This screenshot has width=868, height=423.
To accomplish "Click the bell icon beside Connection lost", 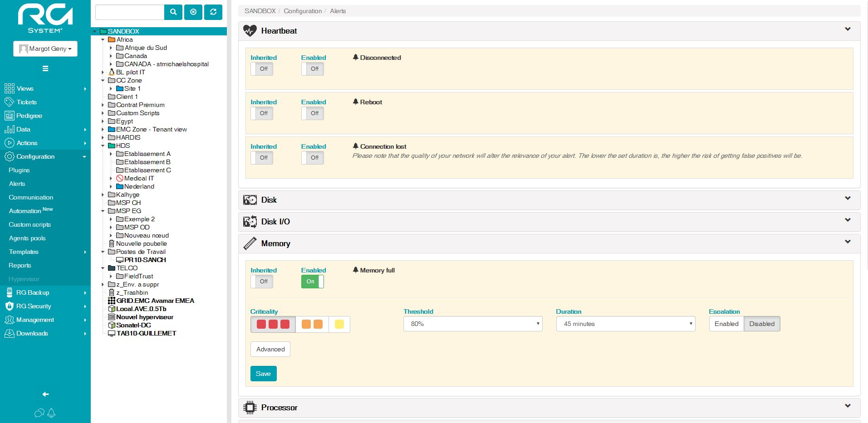I will coord(356,146).
